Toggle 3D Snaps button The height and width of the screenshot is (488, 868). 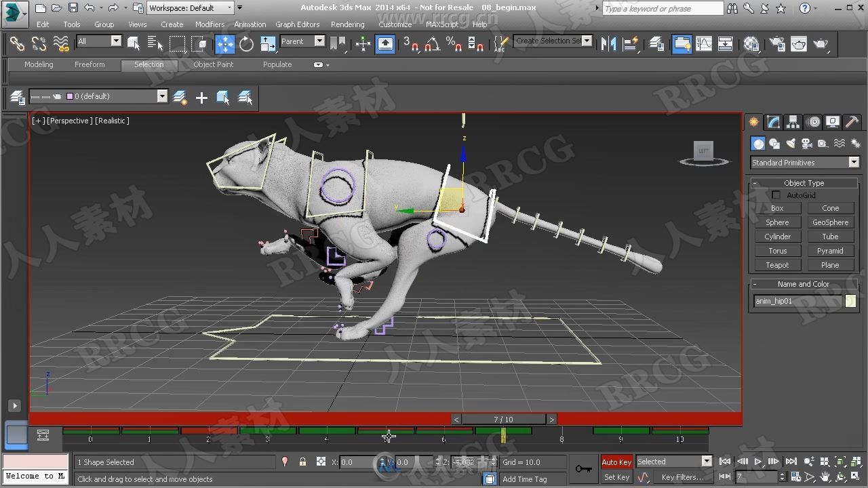pos(411,44)
